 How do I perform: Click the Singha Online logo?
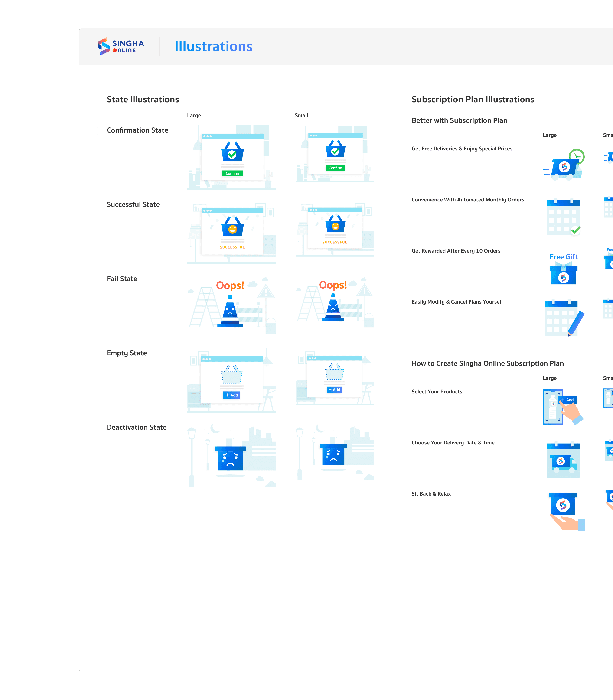coord(121,46)
